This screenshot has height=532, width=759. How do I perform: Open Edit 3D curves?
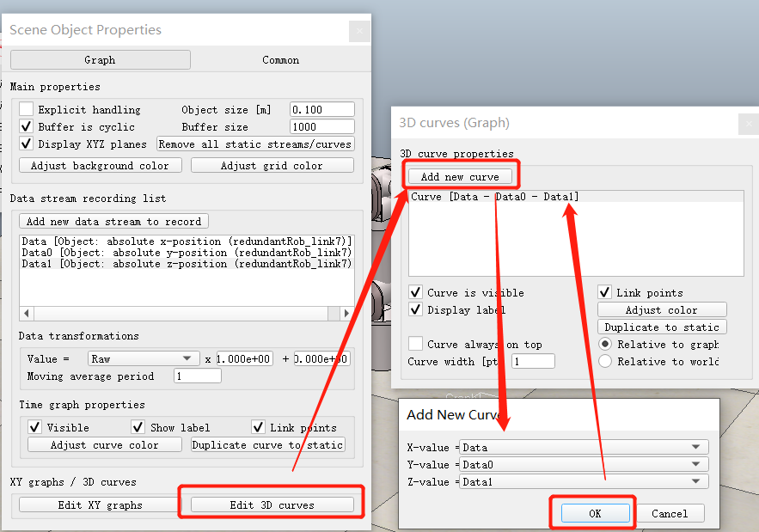pos(272,504)
